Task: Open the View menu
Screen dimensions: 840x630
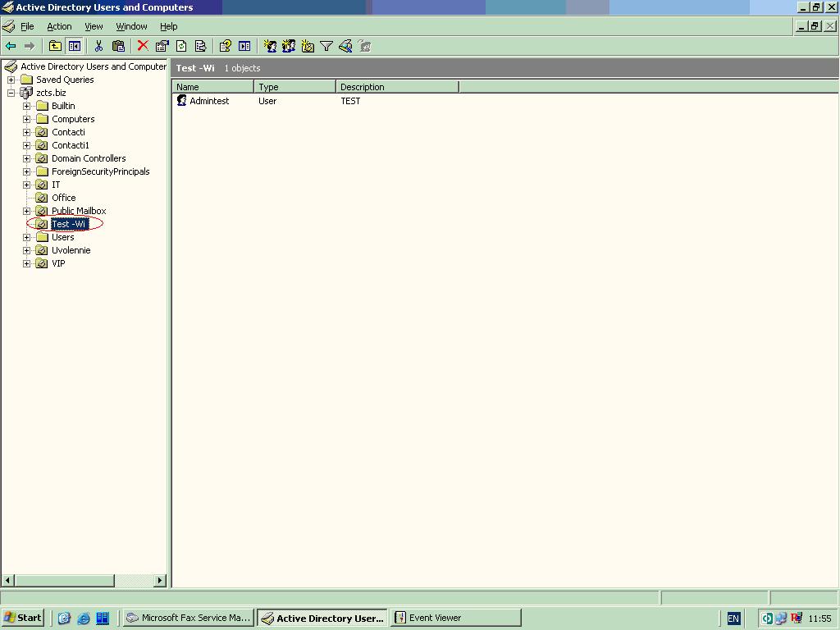Action: point(94,26)
